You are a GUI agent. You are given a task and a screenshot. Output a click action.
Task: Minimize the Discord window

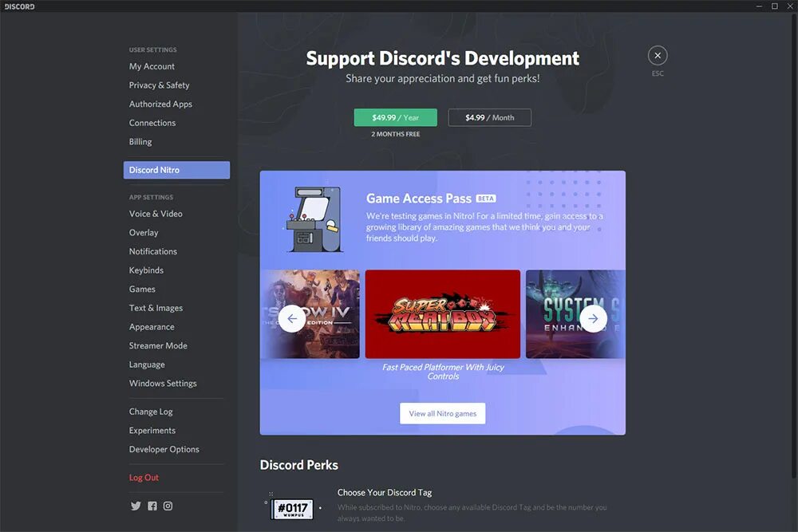pos(759,6)
